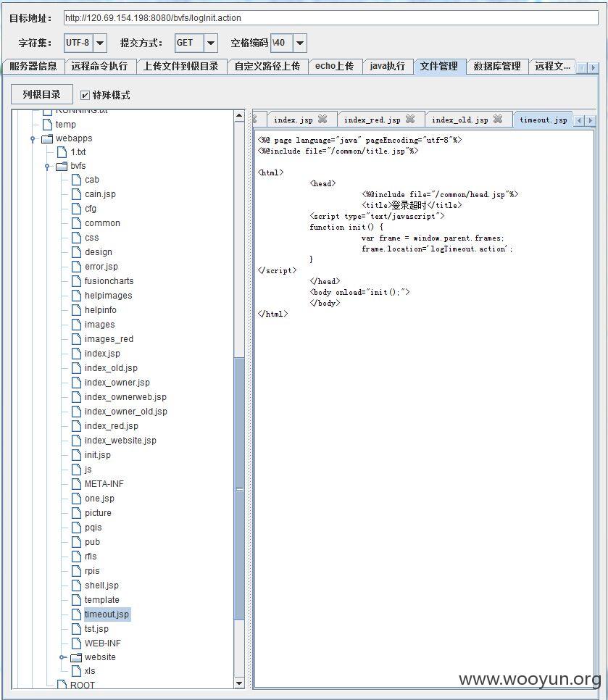The height and width of the screenshot is (700, 608).
Task: Click the tree vertical scrollbar thumb
Action: (239, 488)
